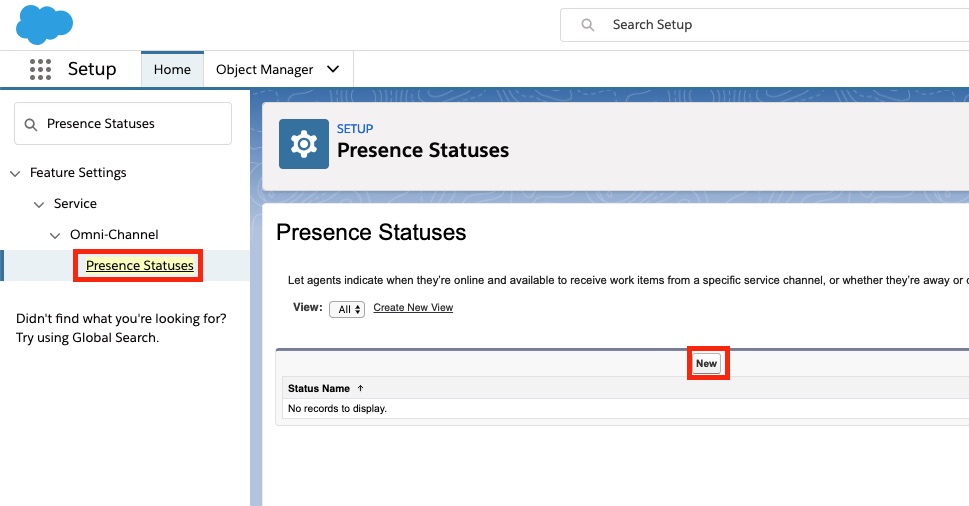Screen dimensions: 969x506
Task: Click the SETUP breadcrumb label
Action: [355, 129]
